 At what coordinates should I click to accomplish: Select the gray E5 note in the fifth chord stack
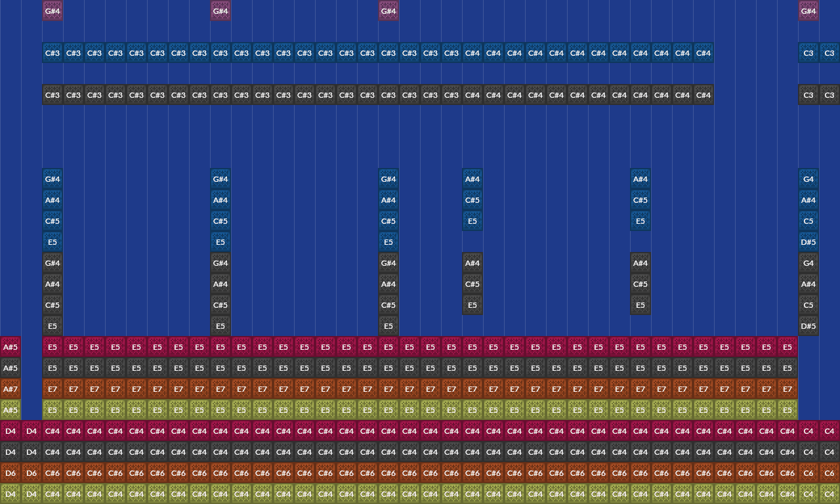(640, 304)
